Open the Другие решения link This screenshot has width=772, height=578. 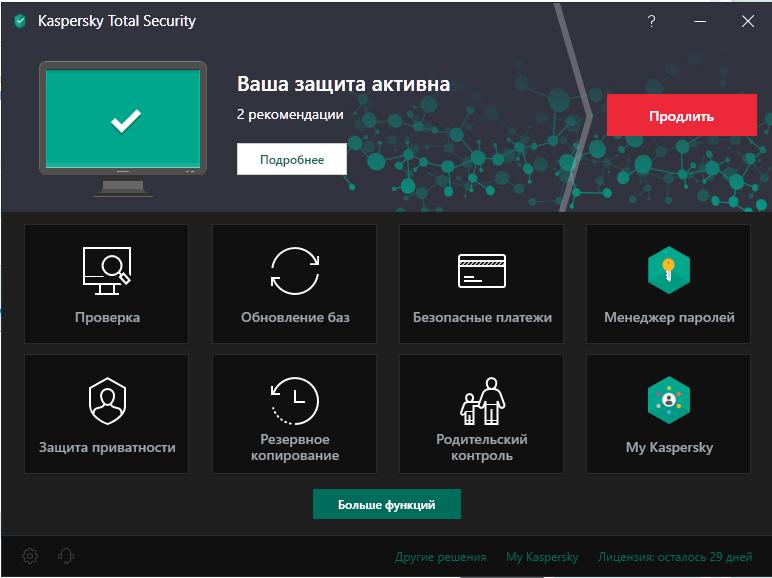[440, 557]
